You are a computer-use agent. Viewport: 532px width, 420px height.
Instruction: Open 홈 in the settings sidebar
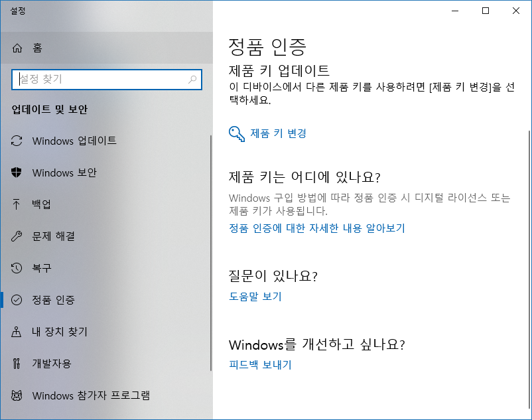click(107, 48)
